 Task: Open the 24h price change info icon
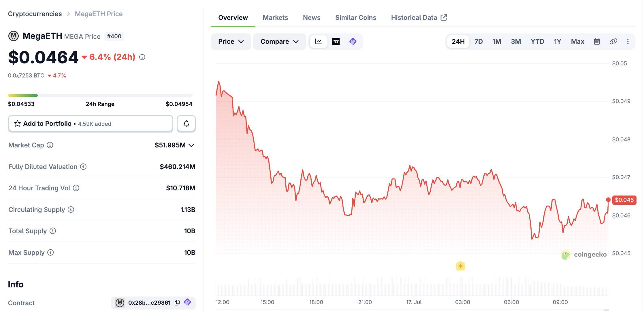(x=142, y=57)
